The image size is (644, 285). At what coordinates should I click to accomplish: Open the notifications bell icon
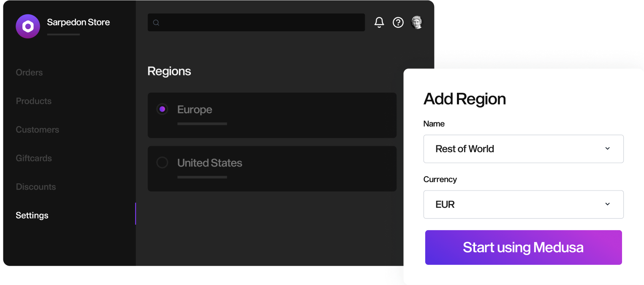379,22
